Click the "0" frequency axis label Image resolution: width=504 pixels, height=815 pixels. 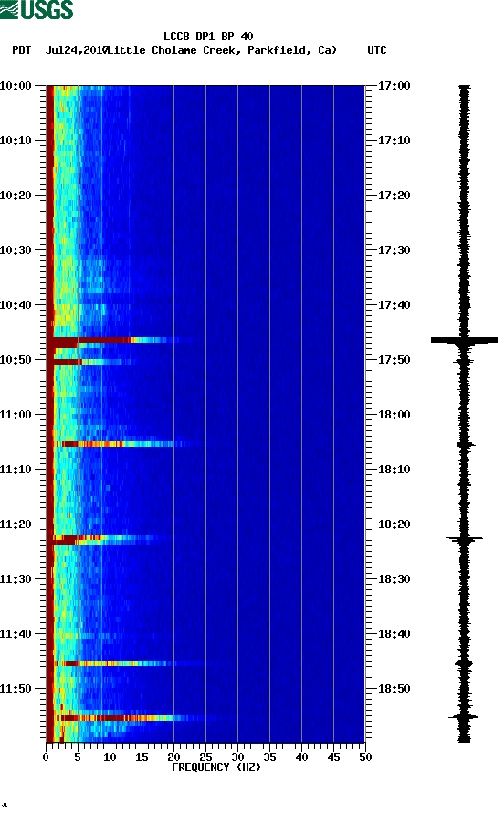click(x=46, y=757)
